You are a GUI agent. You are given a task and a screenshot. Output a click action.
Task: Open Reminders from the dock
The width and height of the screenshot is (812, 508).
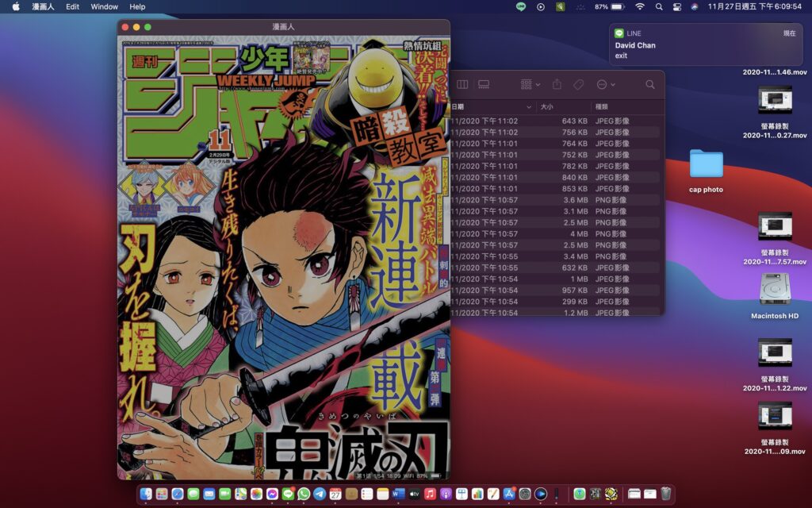367,494
